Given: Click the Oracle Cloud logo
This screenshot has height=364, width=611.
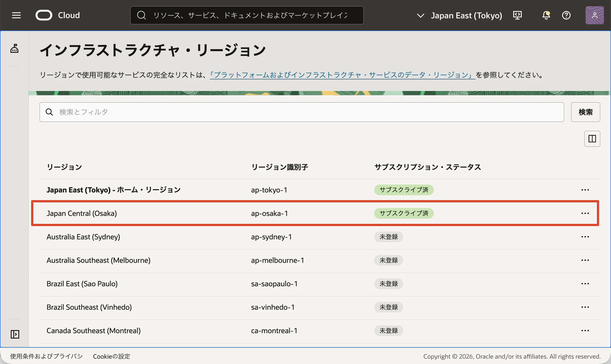Looking at the screenshot, I should [58, 15].
